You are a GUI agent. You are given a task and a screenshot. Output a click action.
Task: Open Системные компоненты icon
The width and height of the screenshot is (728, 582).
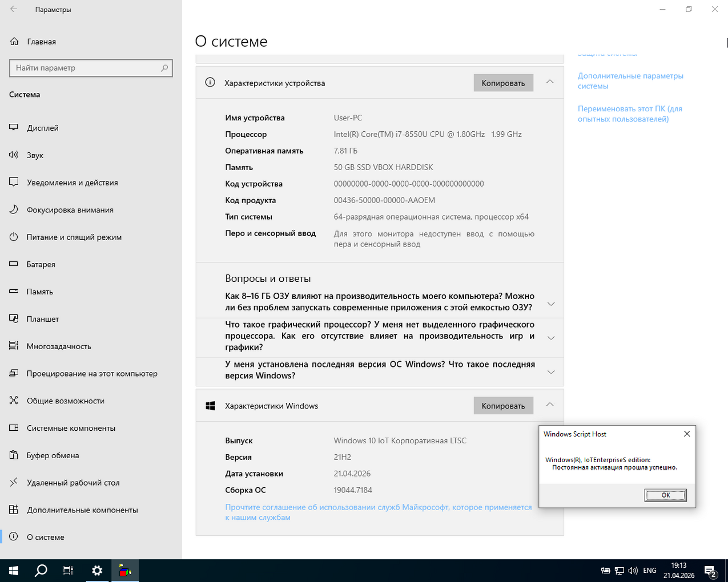(14, 428)
